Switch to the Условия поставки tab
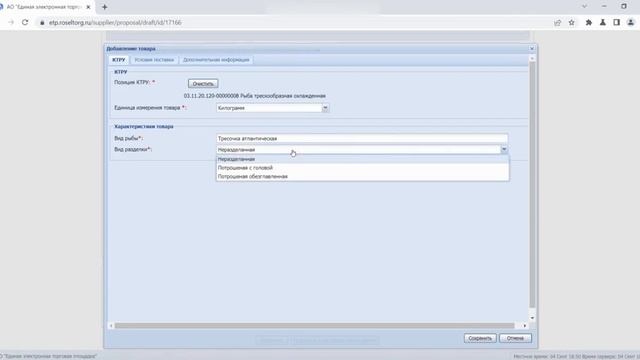The height and width of the screenshot is (360, 640). coord(154,60)
